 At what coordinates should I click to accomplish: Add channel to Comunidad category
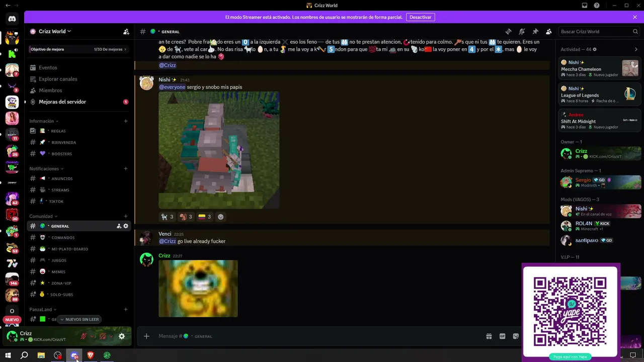pyautogui.click(x=126, y=216)
